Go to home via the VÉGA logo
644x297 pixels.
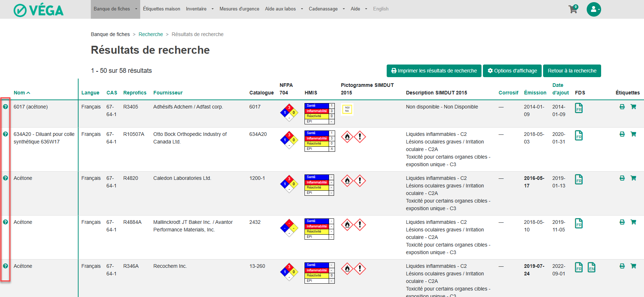click(x=39, y=10)
